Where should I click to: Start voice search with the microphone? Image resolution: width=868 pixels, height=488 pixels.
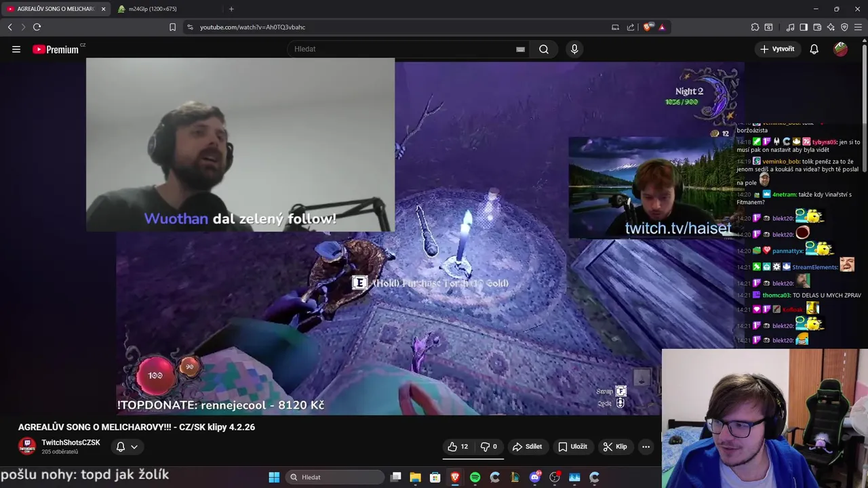click(574, 49)
